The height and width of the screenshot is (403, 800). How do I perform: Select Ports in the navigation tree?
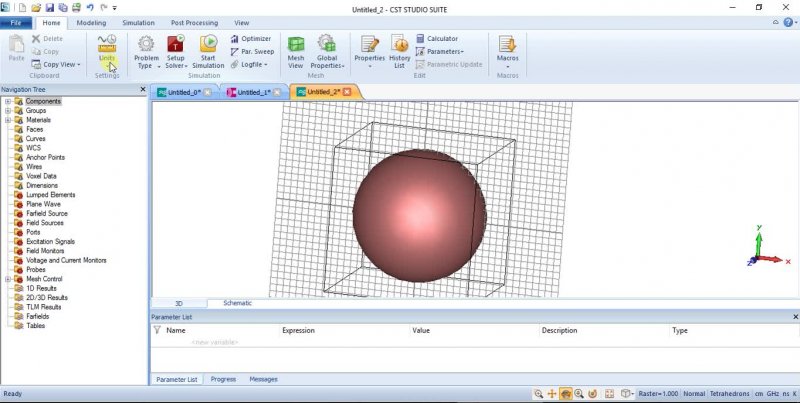(33, 232)
